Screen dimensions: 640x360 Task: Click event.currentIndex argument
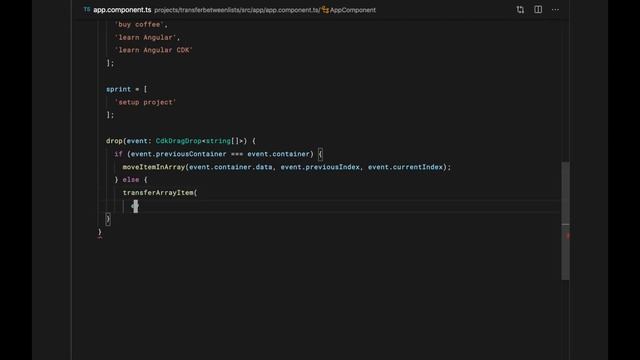(x=405, y=167)
